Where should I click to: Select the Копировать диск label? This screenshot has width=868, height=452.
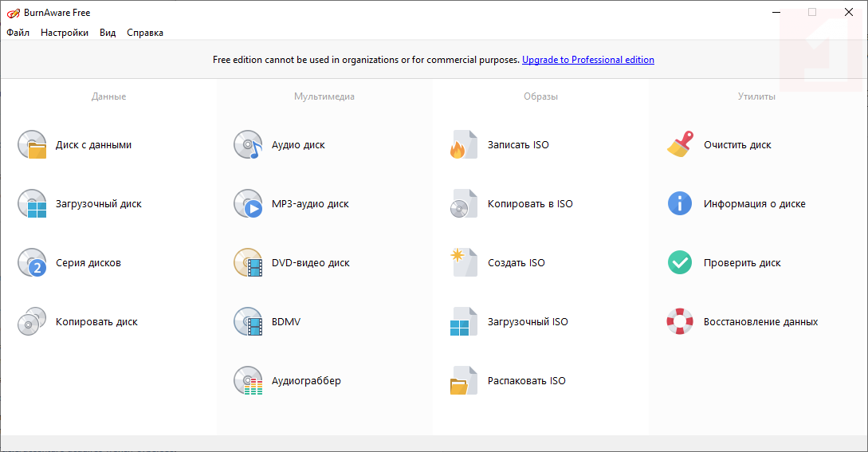96,322
